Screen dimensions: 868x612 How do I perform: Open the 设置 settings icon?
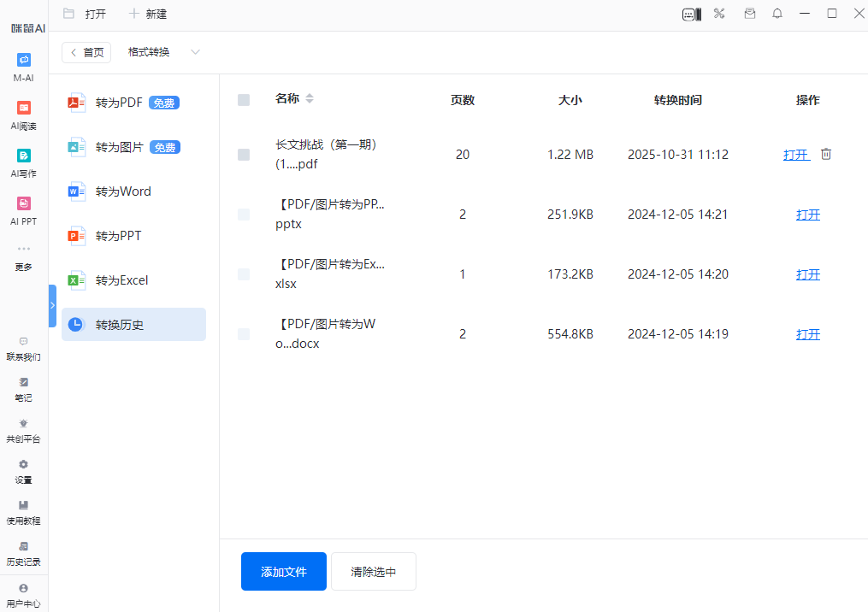tap(24, 464)
